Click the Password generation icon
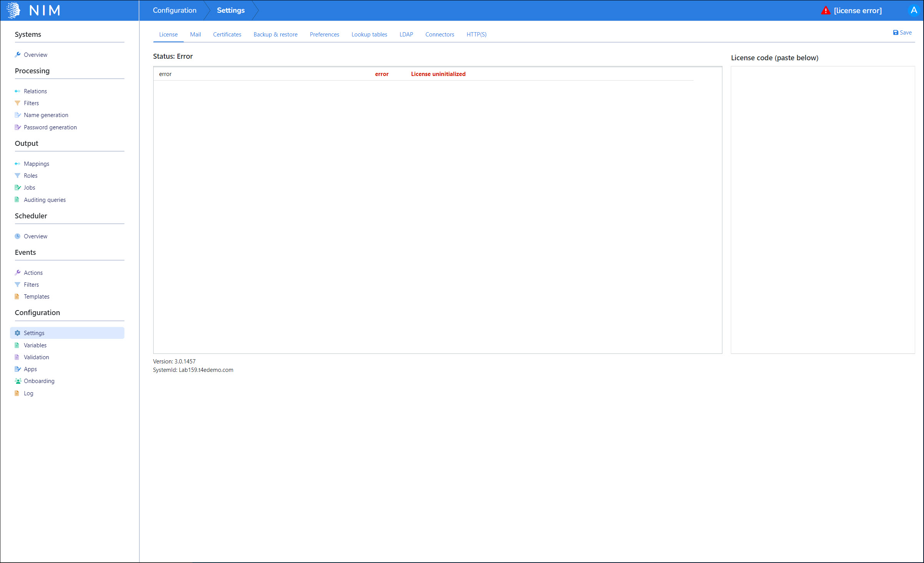This screenshot has width=924, height=563. pyautogui.click(x=17, y=127)
